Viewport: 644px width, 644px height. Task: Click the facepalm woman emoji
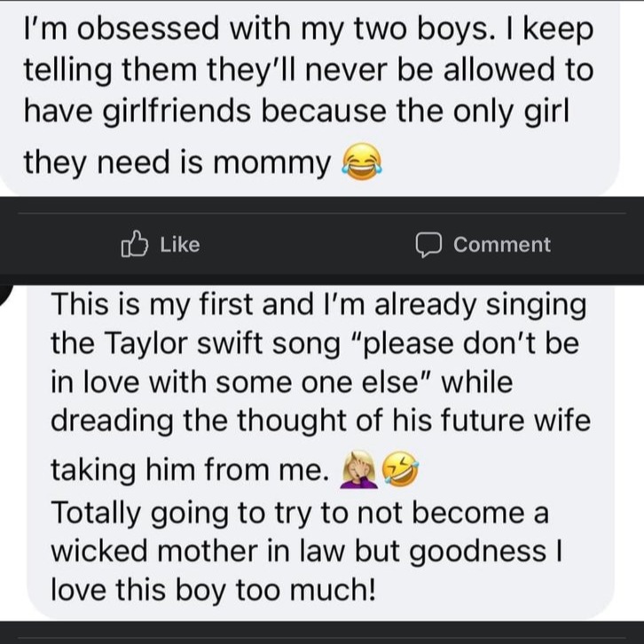click(x=359, y=469)
